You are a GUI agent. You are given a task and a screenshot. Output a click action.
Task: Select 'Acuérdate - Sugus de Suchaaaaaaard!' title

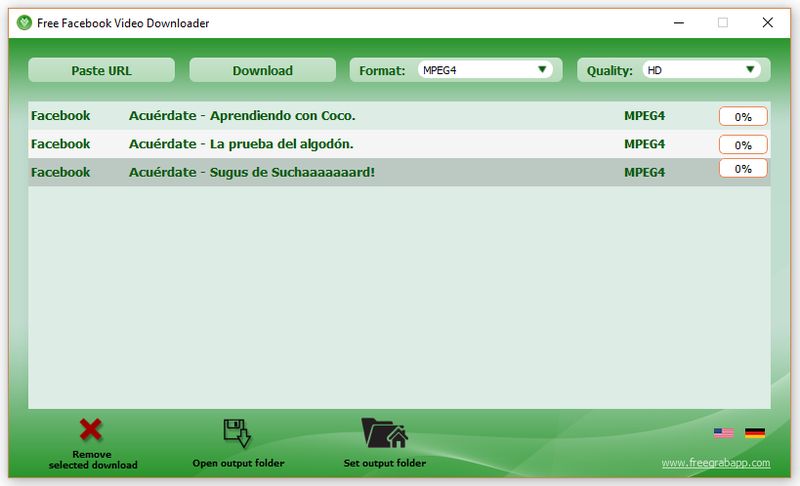pos(252,172)
